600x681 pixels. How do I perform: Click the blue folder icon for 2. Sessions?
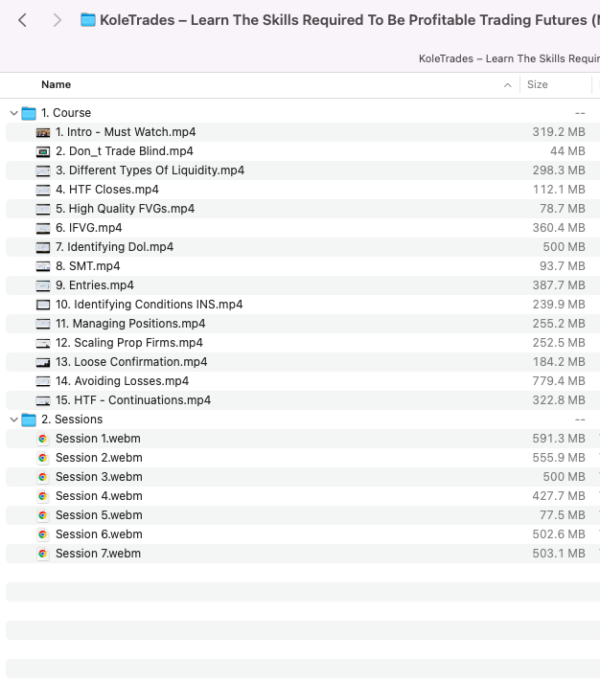pyautogui.click(x=29, y=420)
